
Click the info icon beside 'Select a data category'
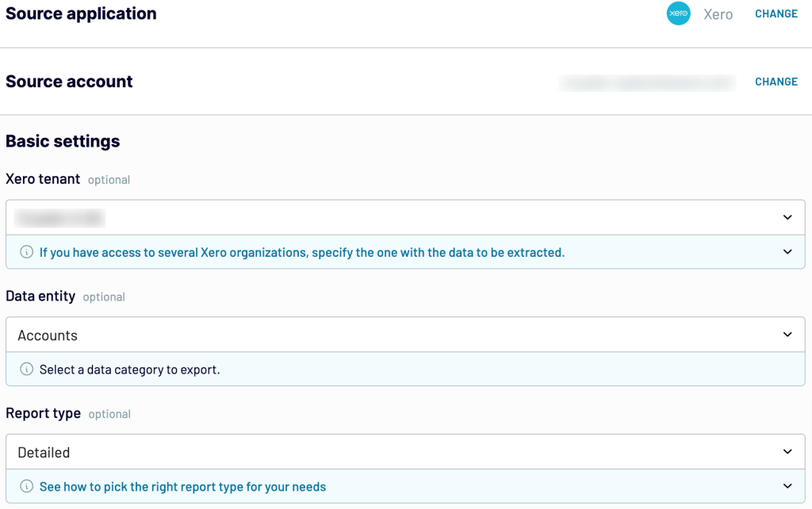coord(25,369)
